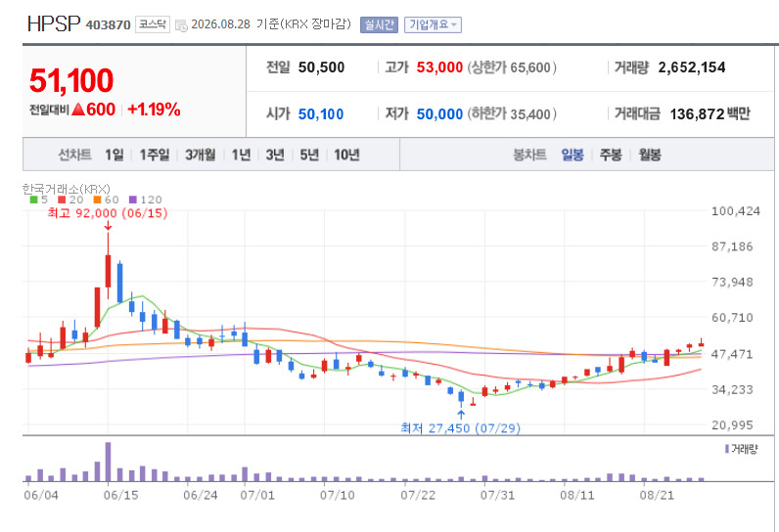Screen dimensions: 779x532
Task: Select the 3개월 line chart tab
Action: point(201,155)
